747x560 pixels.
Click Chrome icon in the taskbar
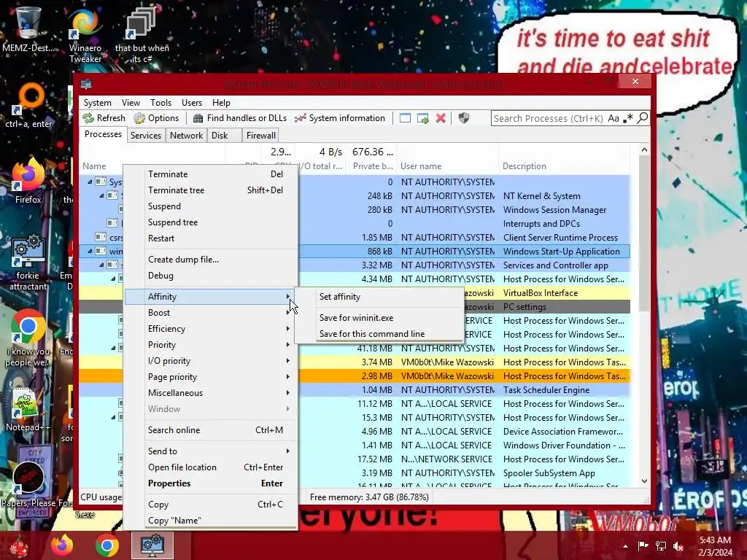coord(107,545)
